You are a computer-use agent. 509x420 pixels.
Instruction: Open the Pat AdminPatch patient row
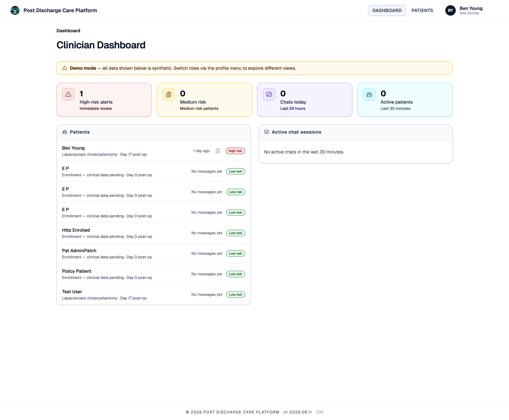pos(154,253)
